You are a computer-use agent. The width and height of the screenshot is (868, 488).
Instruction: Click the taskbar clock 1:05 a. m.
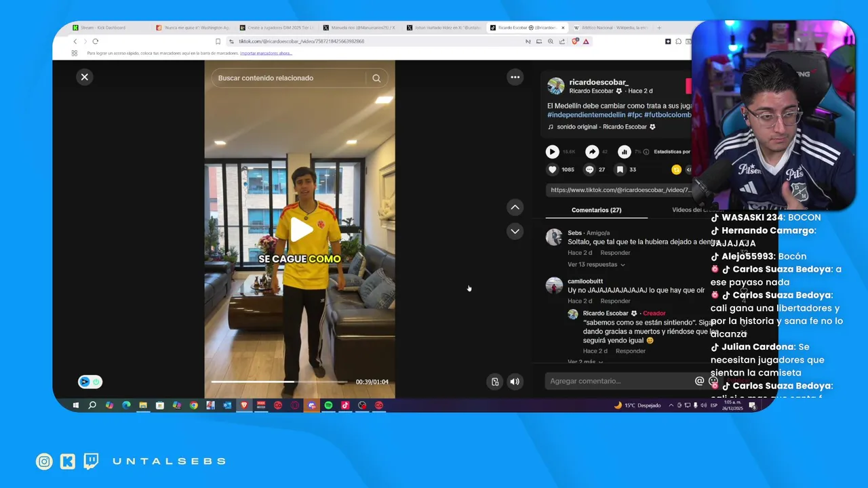(x=732, y=405)
